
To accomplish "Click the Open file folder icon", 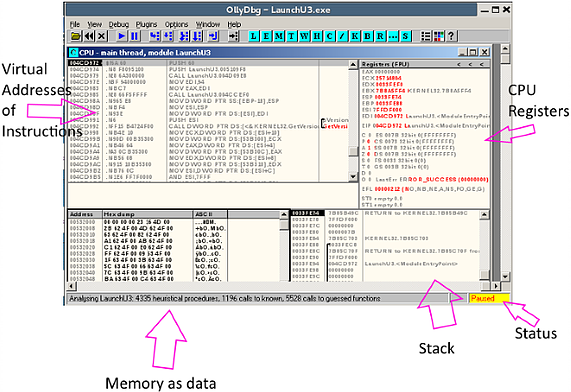I will pos(76,36).
